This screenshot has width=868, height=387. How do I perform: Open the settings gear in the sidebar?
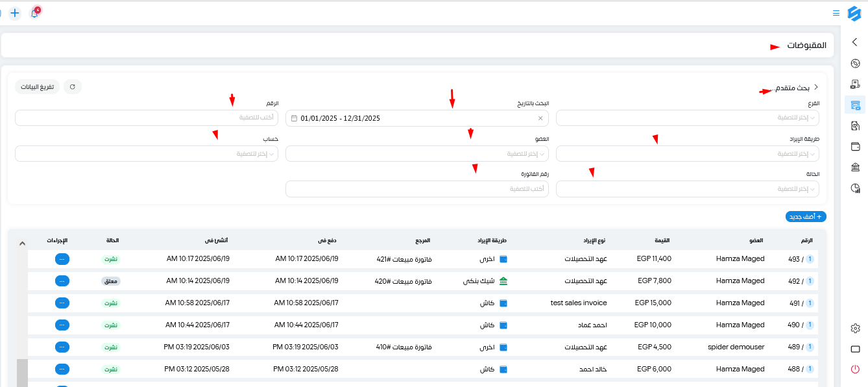(855, 329)
